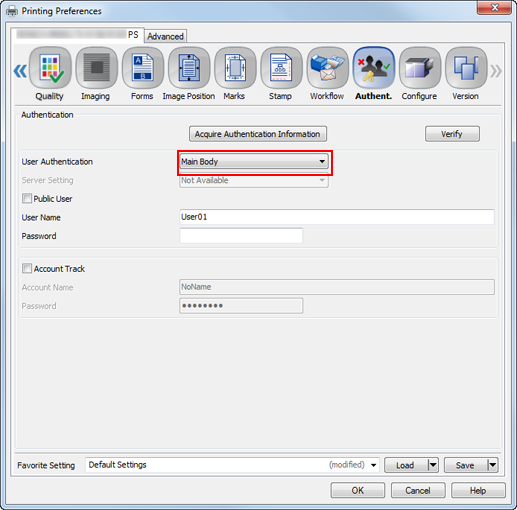Open the Quality settings icon
This screenshot has width=517, height=510.
coord(50,68)
